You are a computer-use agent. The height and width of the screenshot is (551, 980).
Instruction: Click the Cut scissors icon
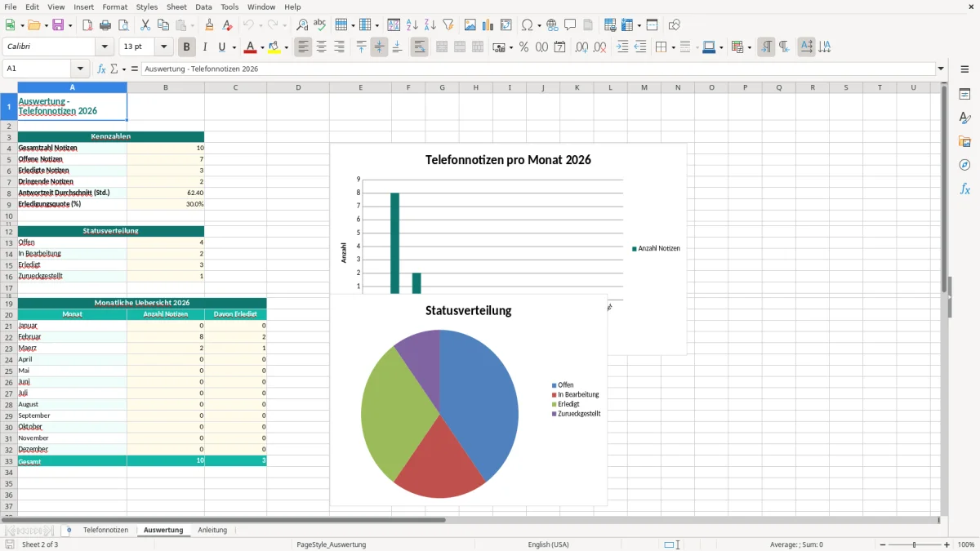click(145, 25)
